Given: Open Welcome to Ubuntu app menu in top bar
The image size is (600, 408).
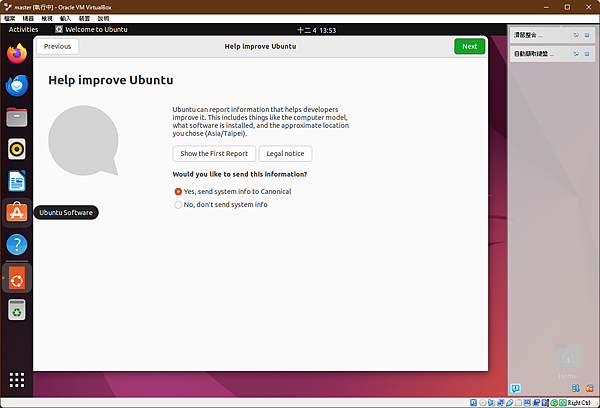Looking at the screenshot, I should pyautogui.click(x=91, y=29).
